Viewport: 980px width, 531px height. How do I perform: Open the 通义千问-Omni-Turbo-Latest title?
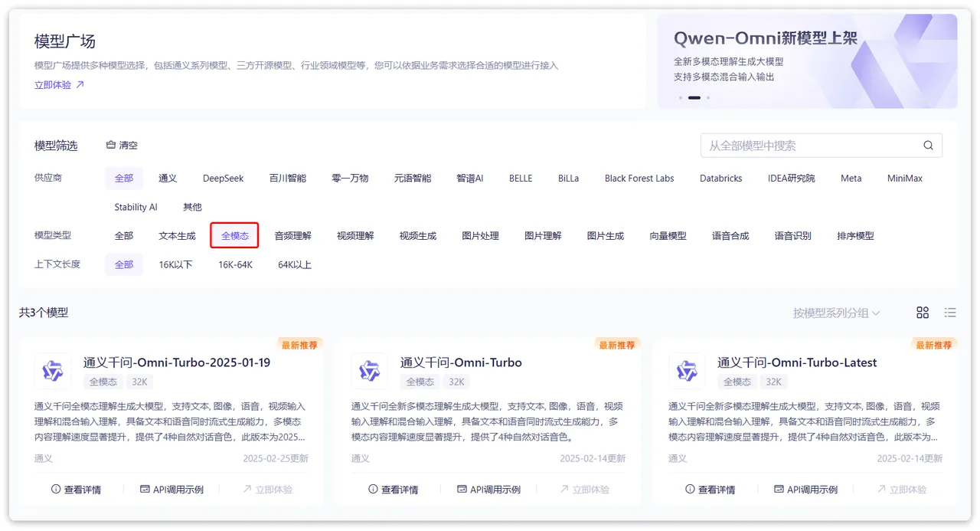click(x=797, y=362)
